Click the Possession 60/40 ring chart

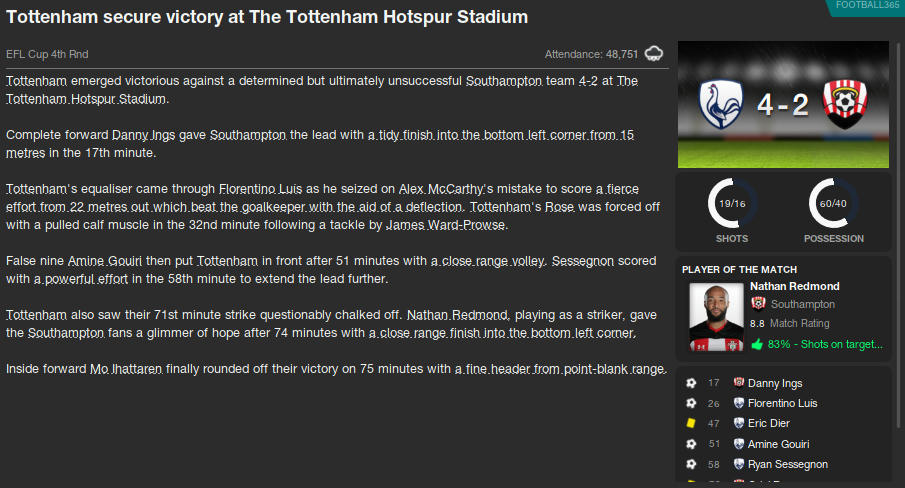tap(835, 204)
